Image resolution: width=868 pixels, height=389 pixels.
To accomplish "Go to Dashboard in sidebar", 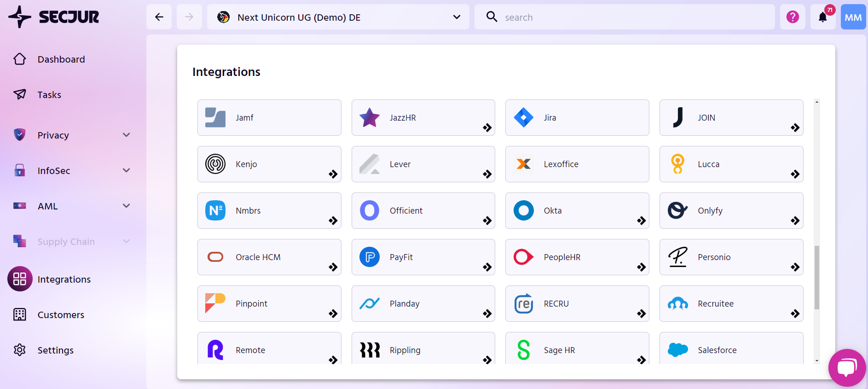I will 61,59.
